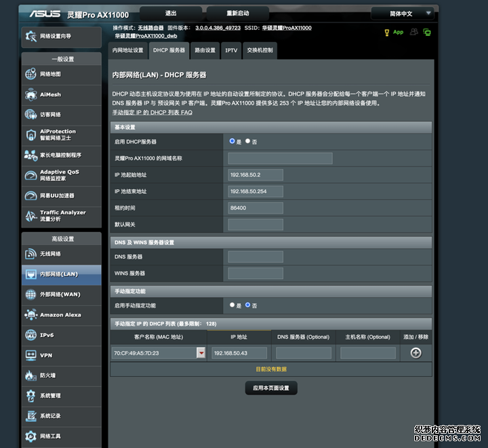Select 是 for 启用手动指定功能
The width and height of the screenshot is (488, 448).
pyautogui.click(x=232, y=305)
